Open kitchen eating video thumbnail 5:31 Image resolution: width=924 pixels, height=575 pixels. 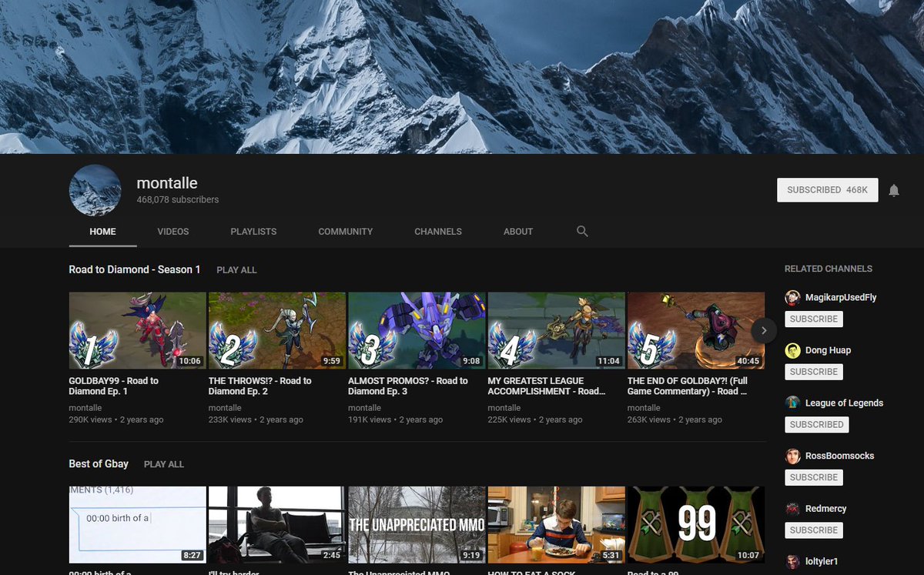click(x=557, y=524)
